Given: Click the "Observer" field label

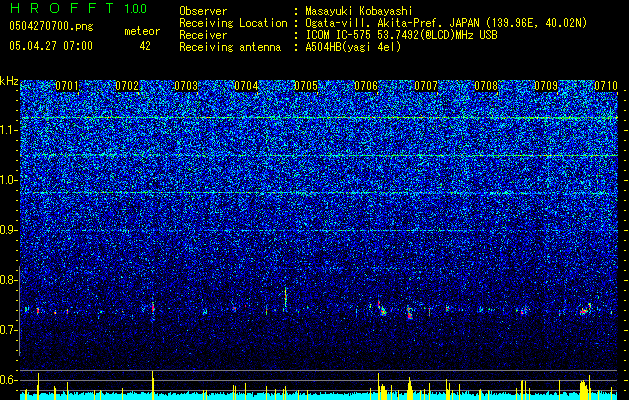Looking at the screenshot, I should (x=203, y=11).
